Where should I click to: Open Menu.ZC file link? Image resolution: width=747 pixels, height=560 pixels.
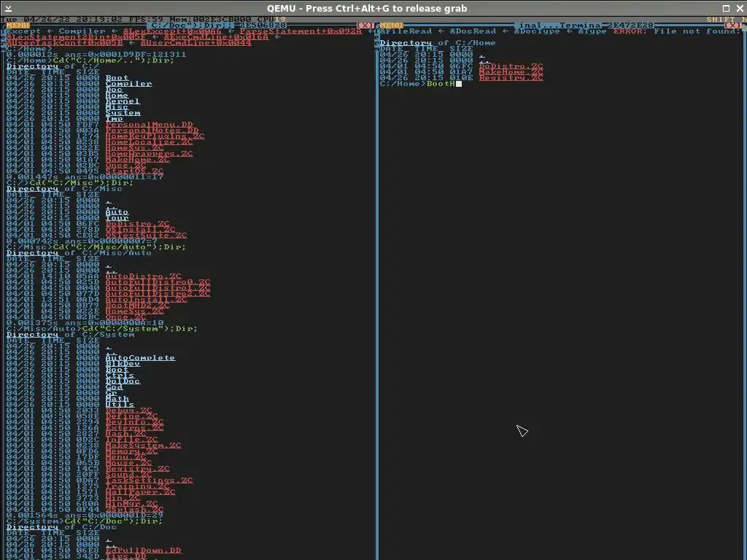point(125,457)
